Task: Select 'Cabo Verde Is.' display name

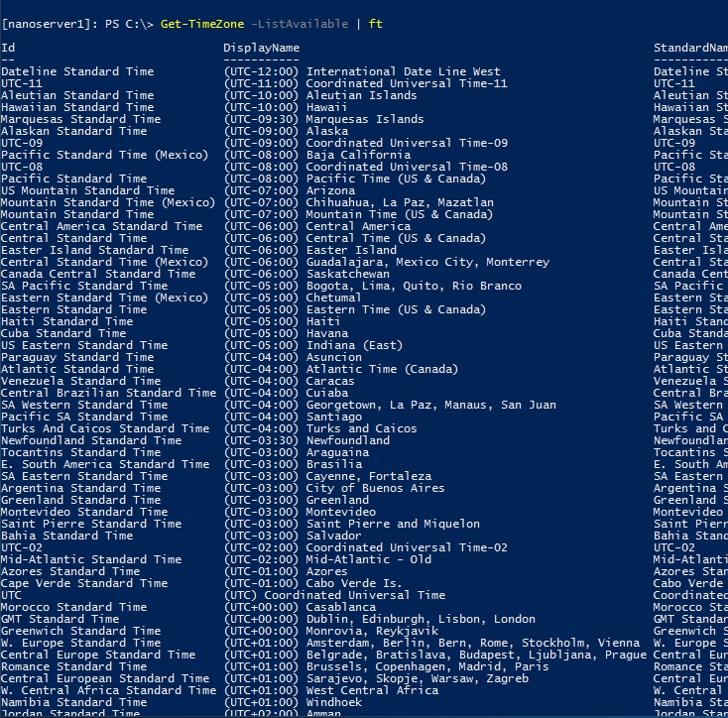Action: pos(354,583)
